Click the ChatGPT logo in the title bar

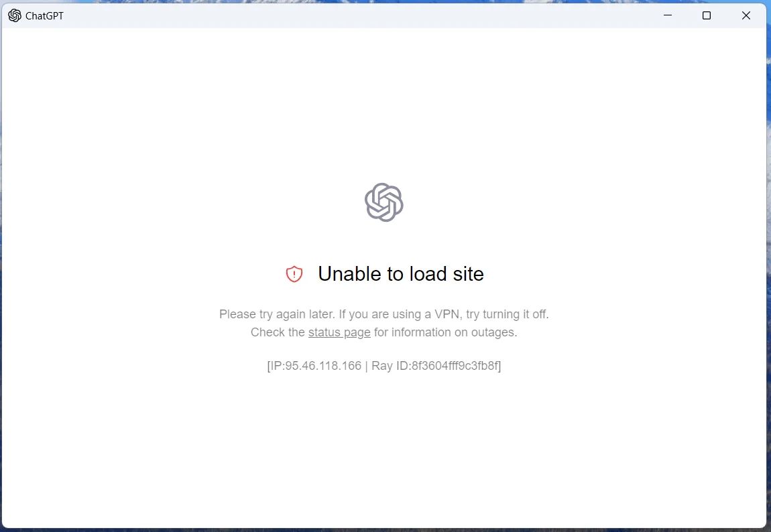15,15
